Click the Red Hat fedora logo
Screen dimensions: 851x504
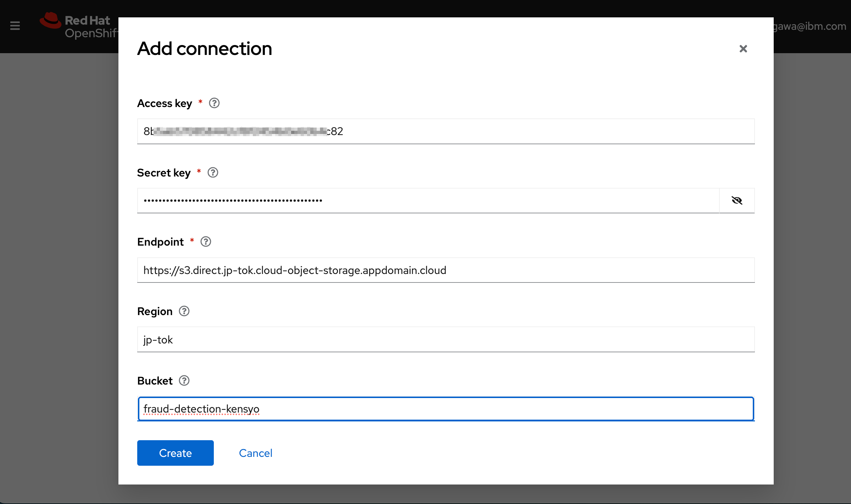point(50,21)
